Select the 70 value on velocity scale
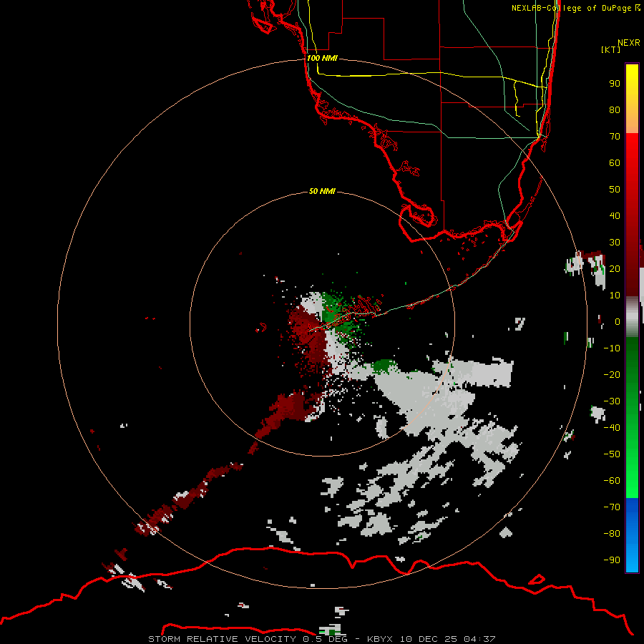The height and width of the screenshot is (644, 644). pos(615,137)
